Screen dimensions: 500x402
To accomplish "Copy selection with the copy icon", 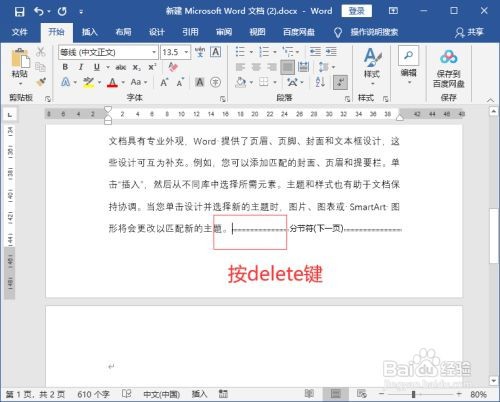I will coord(41,67).
